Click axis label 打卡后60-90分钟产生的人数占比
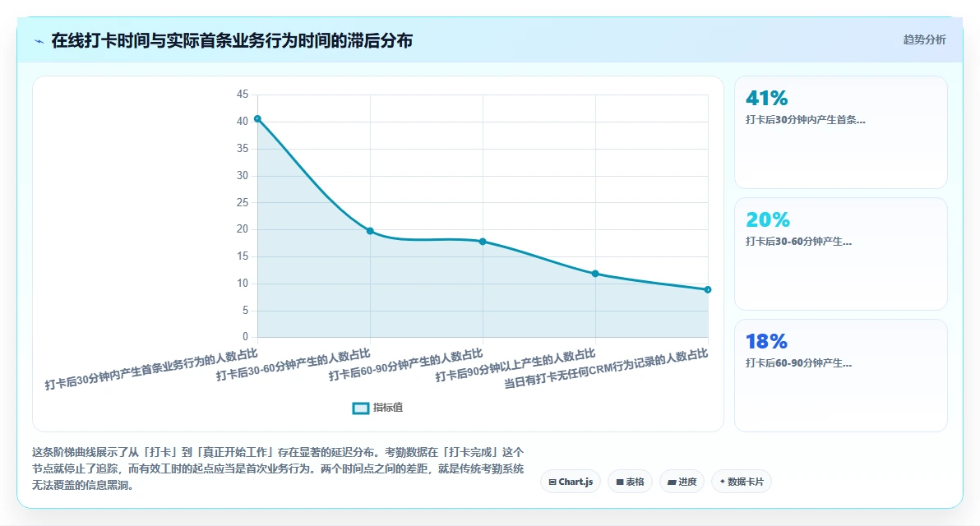Viewport: 980px width, 526px height. (405, 366)
